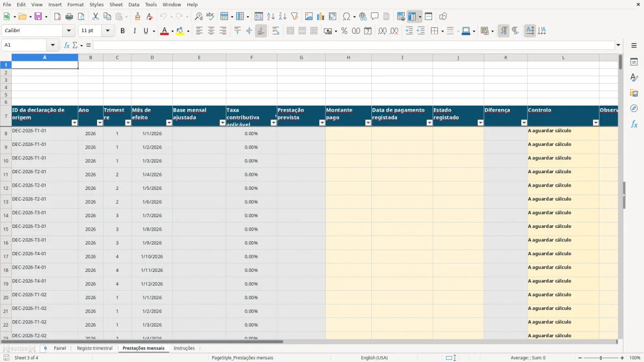644x362 pixels.
Task: Apply the red font color
Action: tap(164, 31)
